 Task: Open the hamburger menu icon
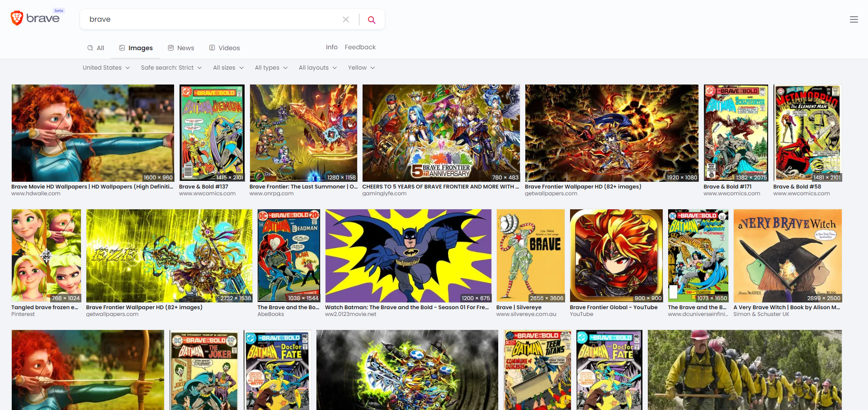tap(854, 19)
